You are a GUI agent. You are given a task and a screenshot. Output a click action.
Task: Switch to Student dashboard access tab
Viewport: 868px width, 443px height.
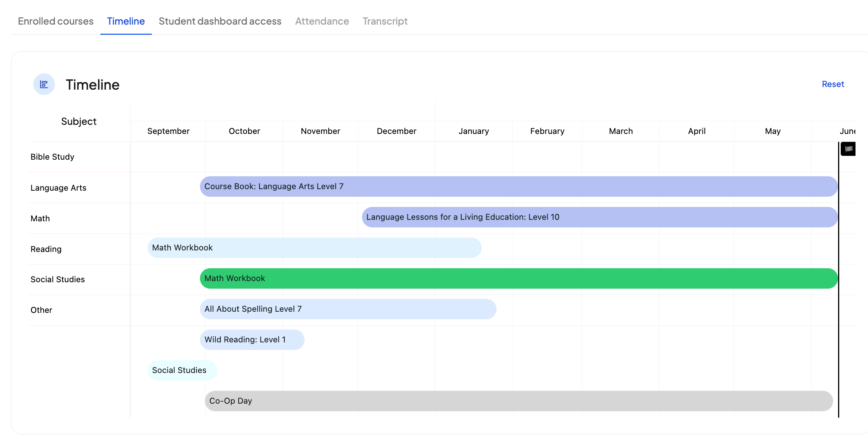coord(220,21)
